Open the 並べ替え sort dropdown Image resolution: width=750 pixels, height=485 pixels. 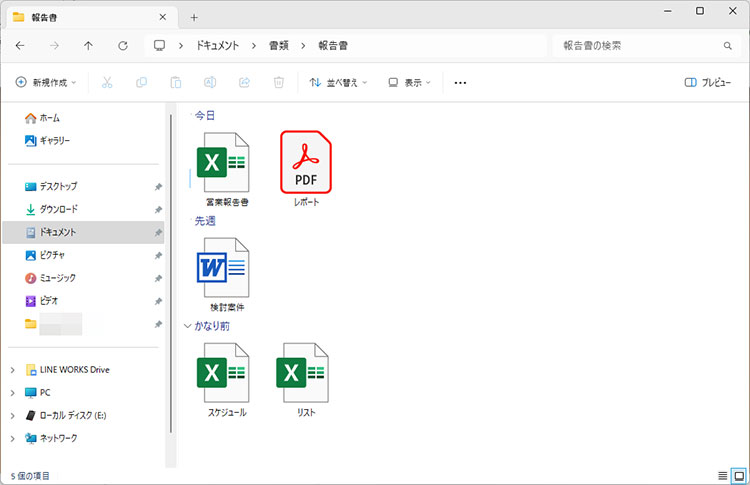pyautogui.click(x=339, y=83)
